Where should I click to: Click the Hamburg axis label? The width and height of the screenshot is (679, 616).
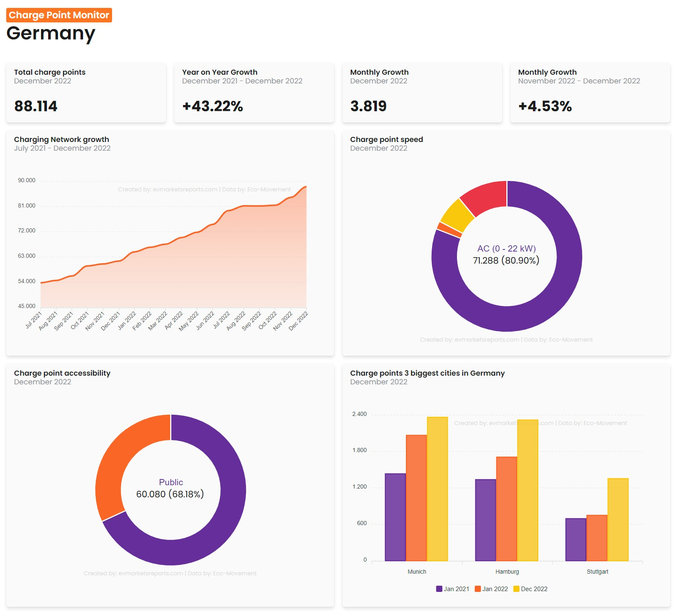507,572
